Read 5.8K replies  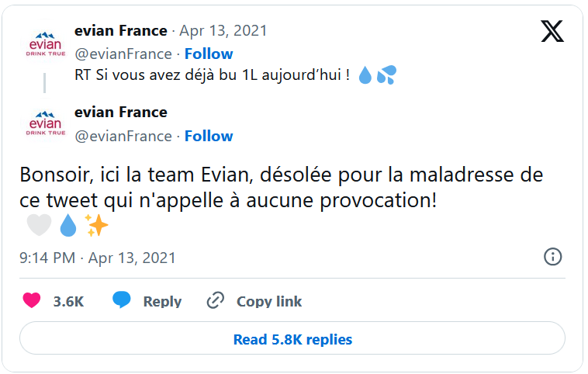292,338
